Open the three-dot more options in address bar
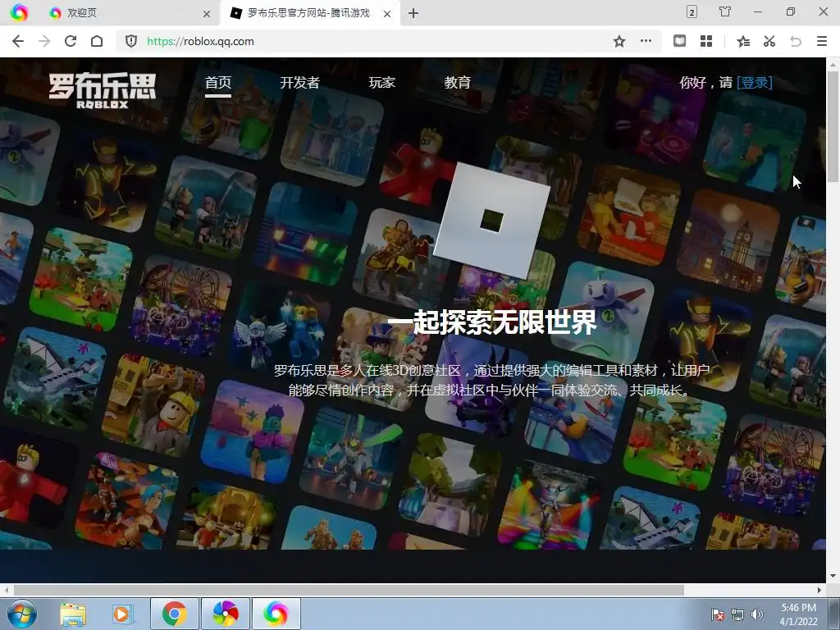 point(646,41)
